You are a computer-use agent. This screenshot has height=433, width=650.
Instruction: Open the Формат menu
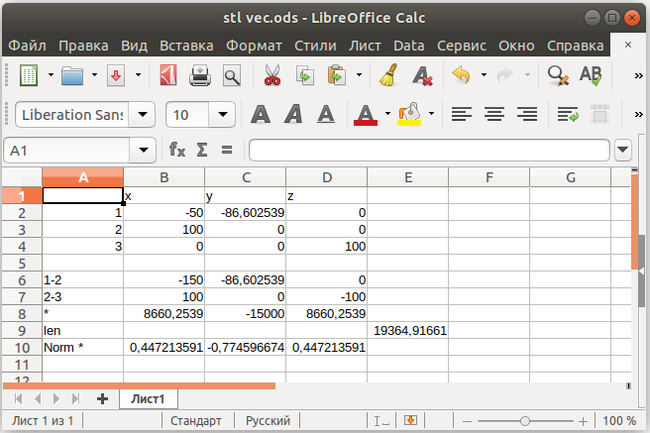(x=254, y=46)
